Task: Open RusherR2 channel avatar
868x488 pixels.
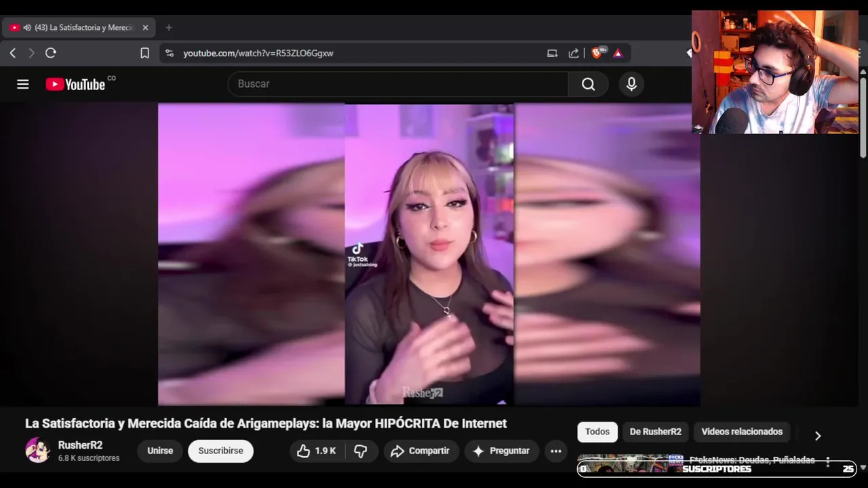Action: [37, 451]
